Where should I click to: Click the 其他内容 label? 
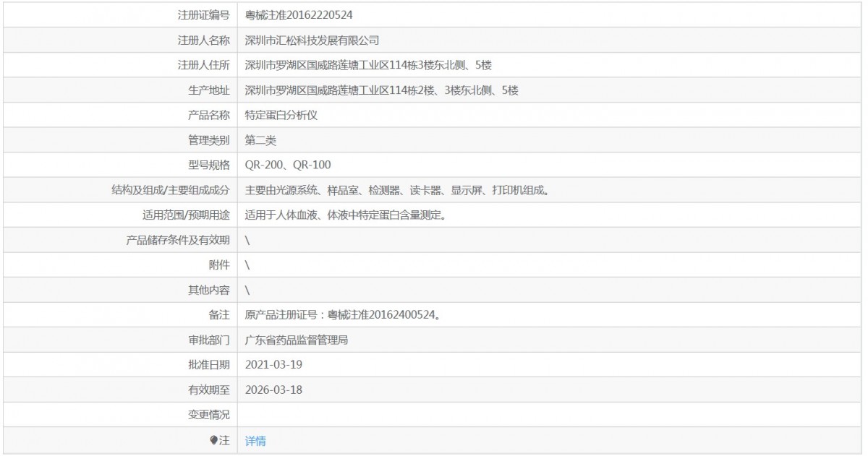pos(209,291)
